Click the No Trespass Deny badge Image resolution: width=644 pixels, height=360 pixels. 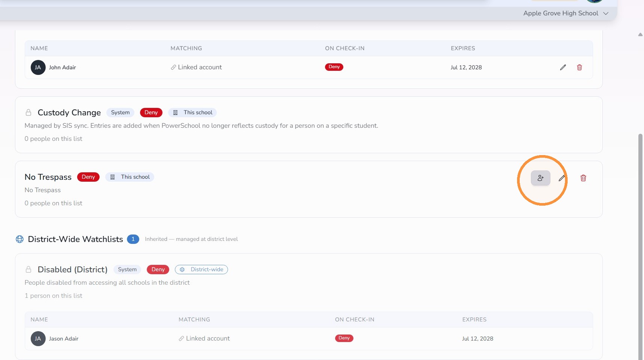tap(88, 177)
